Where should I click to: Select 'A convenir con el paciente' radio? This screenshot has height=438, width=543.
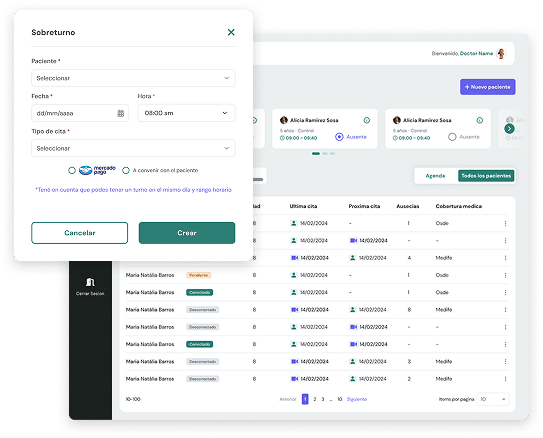tap(126, 170)
